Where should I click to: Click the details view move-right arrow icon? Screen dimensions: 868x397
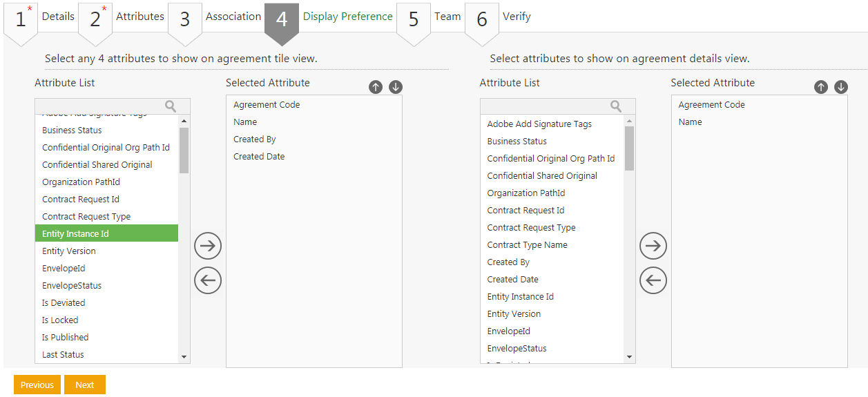point(653,246)
